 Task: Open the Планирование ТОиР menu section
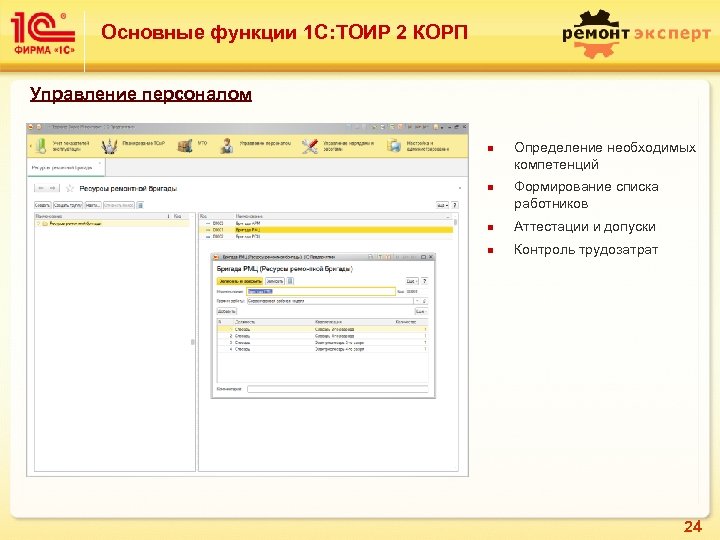click(x=143, y=143)
